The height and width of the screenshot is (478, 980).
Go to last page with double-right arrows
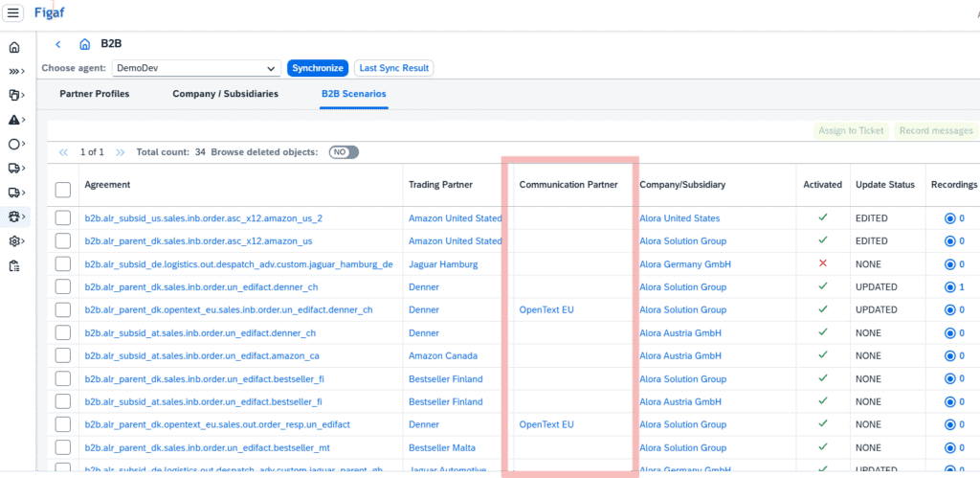pyautogui.click(x=120, y=152)
